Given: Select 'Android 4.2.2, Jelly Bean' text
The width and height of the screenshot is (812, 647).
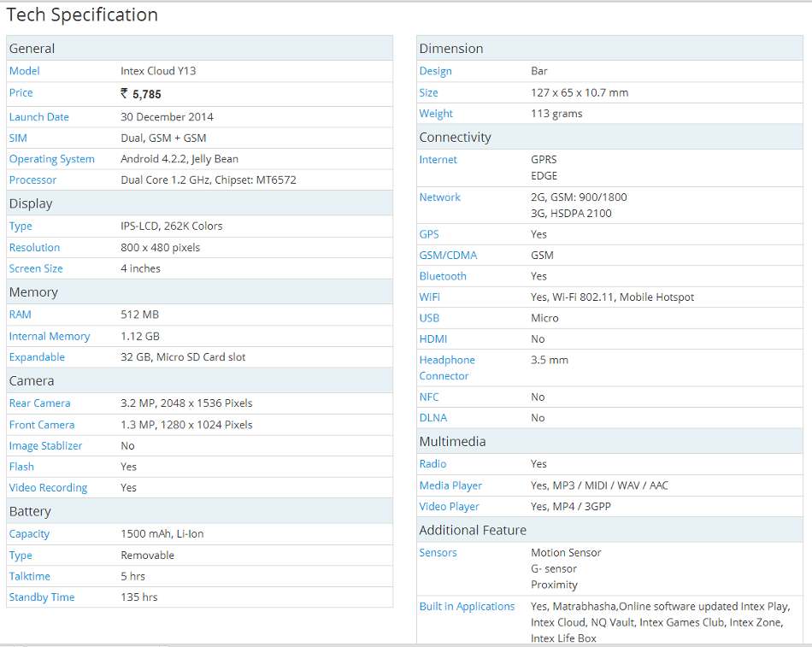Looking at the screenshot, I should 179,159.
